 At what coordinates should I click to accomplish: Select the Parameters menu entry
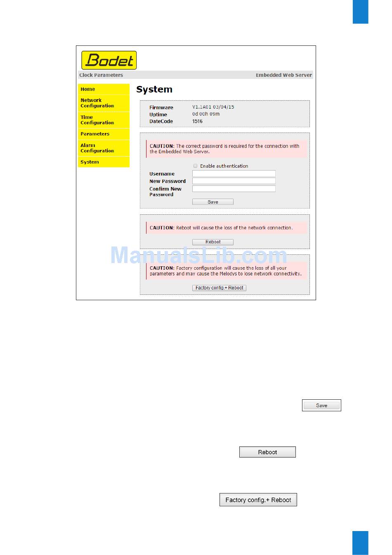104,134
